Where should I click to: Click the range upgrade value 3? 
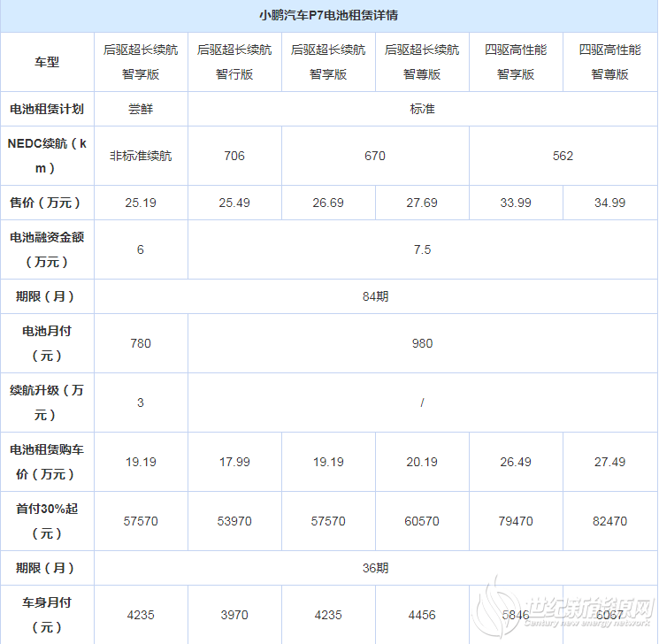pyautogui.click(x=141, y=402)
